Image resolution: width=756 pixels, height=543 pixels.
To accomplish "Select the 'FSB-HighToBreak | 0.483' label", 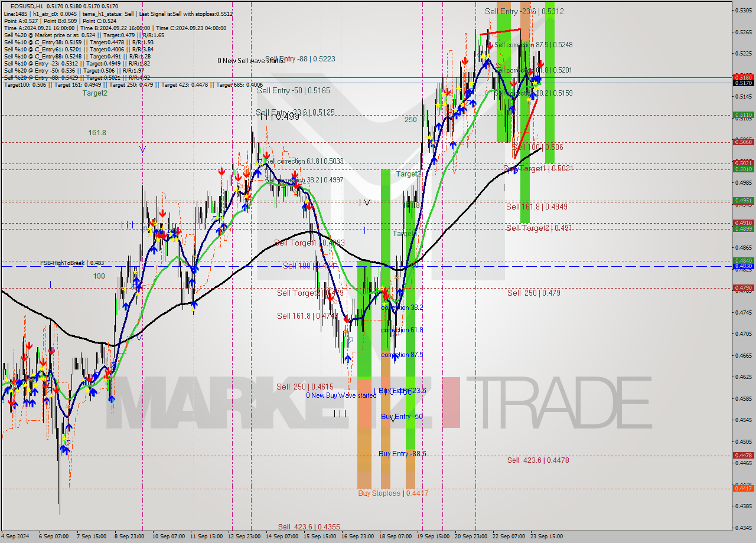I will coord(72,263).
